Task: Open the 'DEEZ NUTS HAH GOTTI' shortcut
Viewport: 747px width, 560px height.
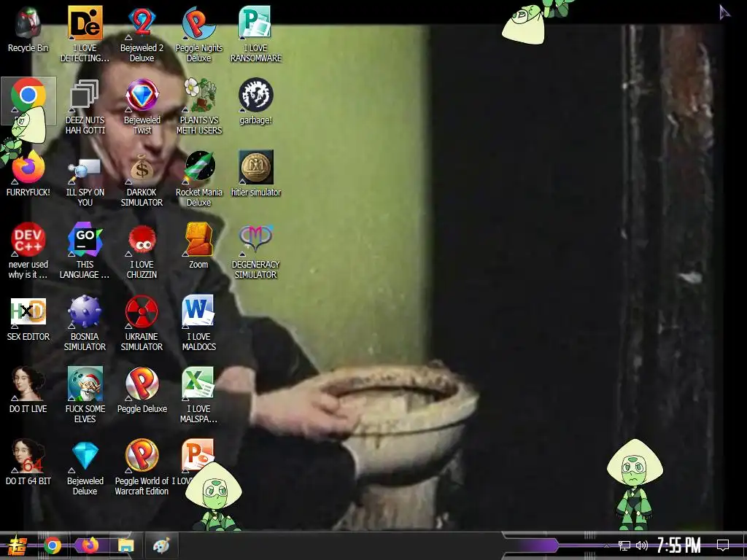Action: pos(85,106)
